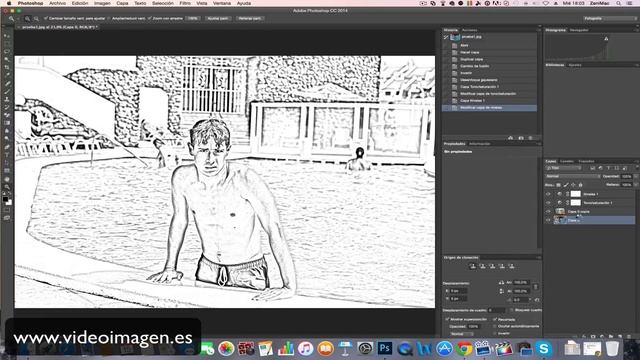Open the Imagen menu
Screen dimensions: 640x360
[102, 3]
